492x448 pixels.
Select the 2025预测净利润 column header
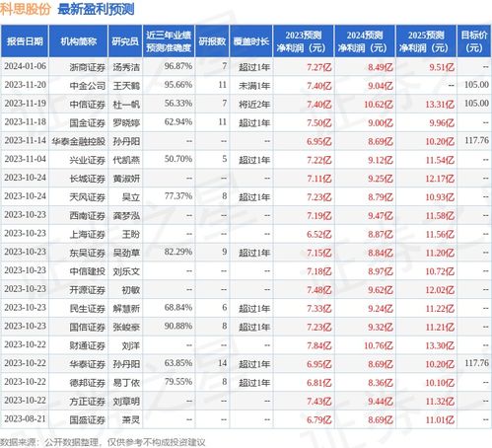click(x=426, y=41)
